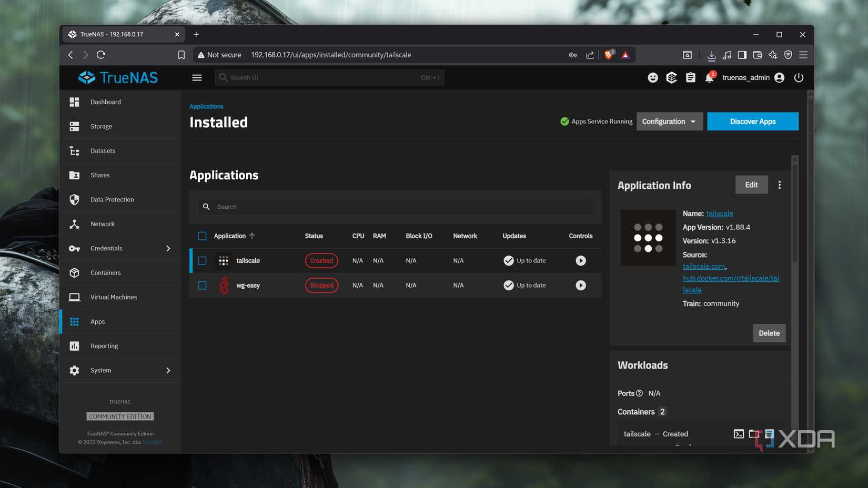
Task: Click the Applications search box
Action: (395, 207)
